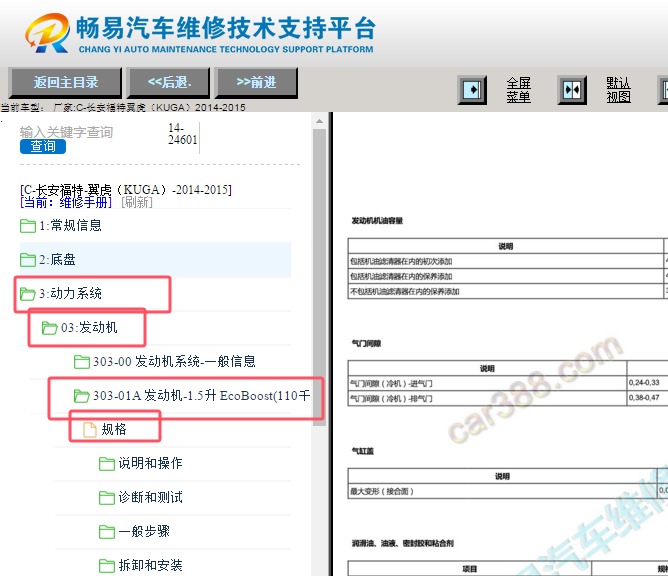Click the folder icon beside 诊断和测试

click(x=107, y=498)
